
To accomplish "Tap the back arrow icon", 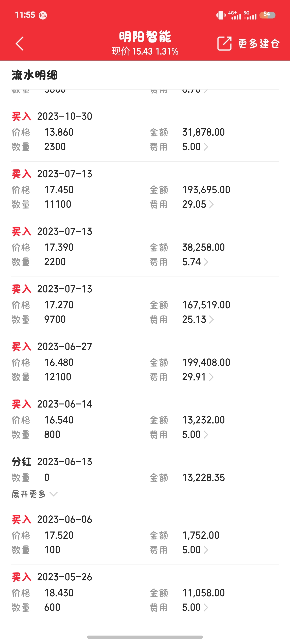I will 20,44.
